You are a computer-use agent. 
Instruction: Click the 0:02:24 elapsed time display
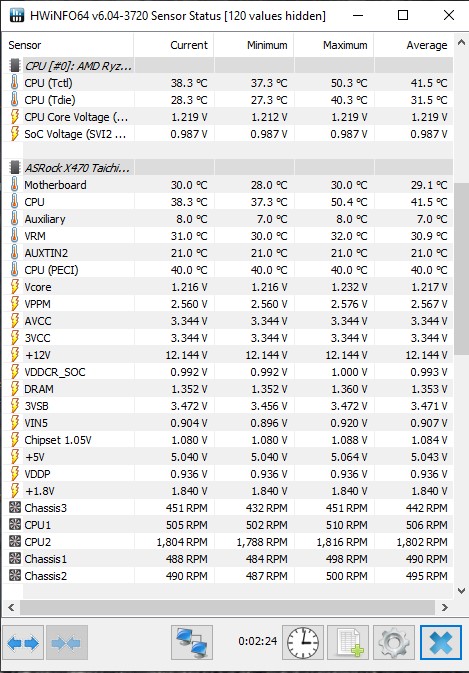pyautogui.click(x=258, y=641)
